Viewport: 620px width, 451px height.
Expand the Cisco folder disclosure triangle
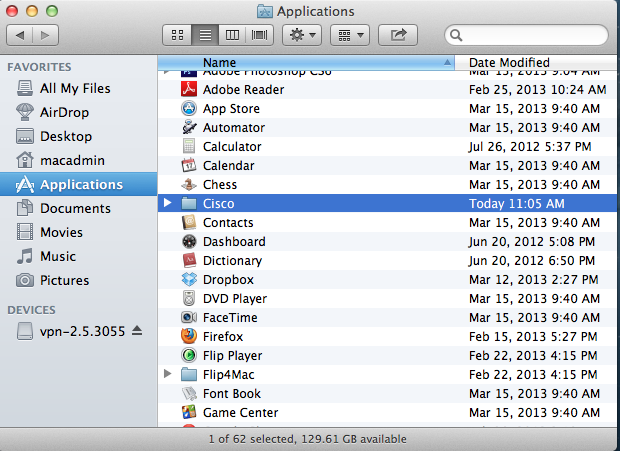(167, 203)
